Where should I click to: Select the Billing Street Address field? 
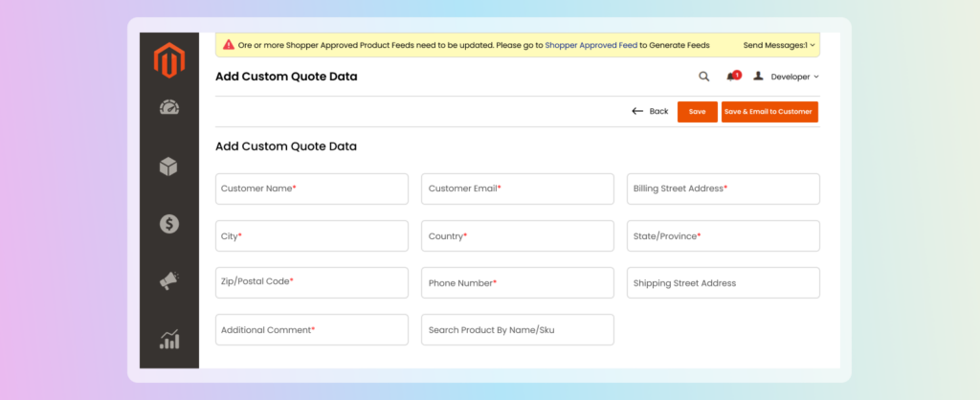723,189
